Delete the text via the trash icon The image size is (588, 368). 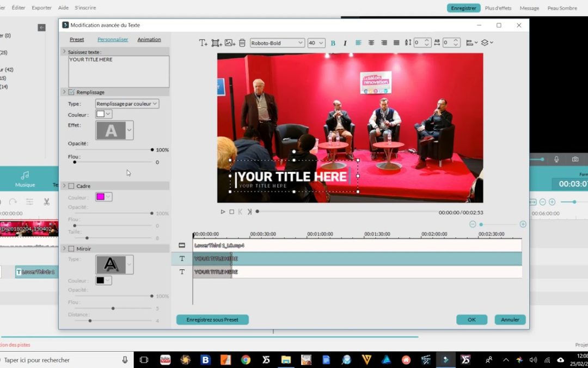tap(242, 43)
